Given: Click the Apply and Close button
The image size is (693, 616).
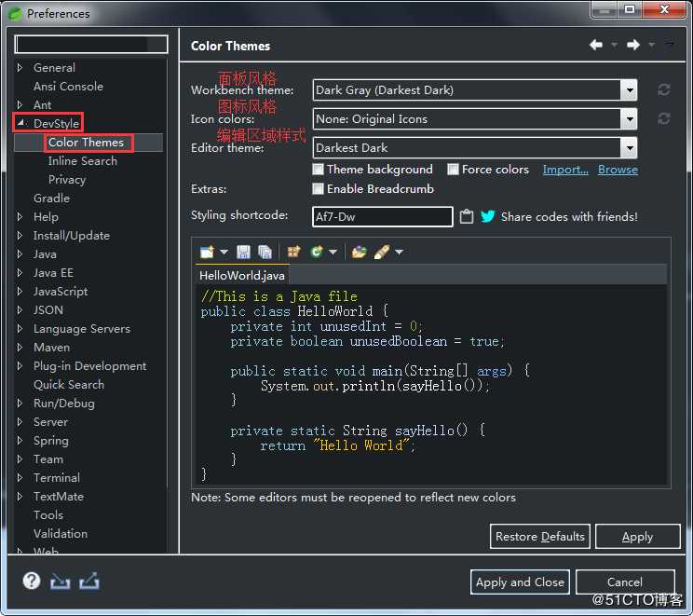Looking at the screenshot, I should [520, 582].
